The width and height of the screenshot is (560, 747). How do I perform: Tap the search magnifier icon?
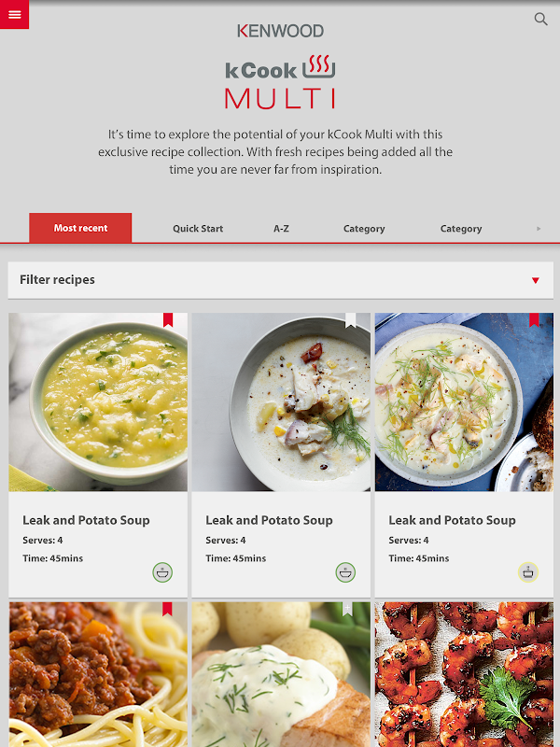point(540,19)
